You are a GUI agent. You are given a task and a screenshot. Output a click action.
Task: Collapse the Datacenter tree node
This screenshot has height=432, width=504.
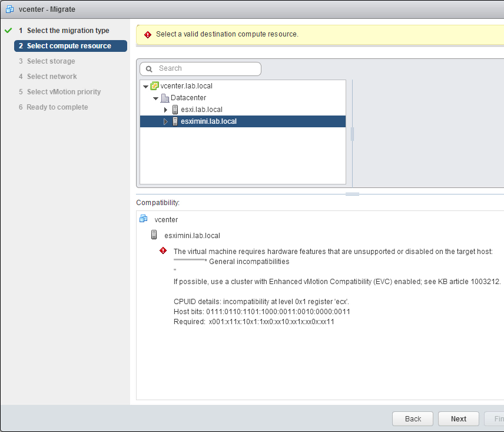click(155, 98)
